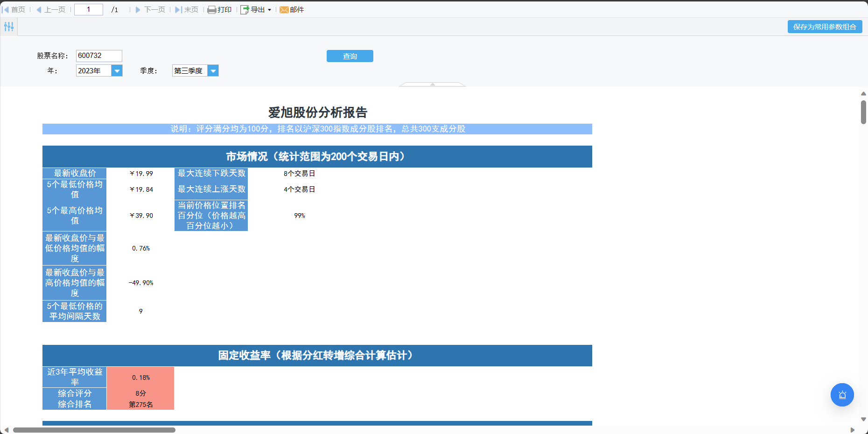Click the 4个交易日 value
The image size is (868, 434).
300,189
